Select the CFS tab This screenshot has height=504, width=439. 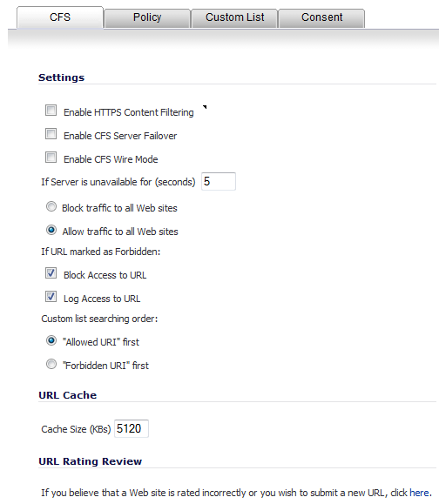click(x=60, y=17)
